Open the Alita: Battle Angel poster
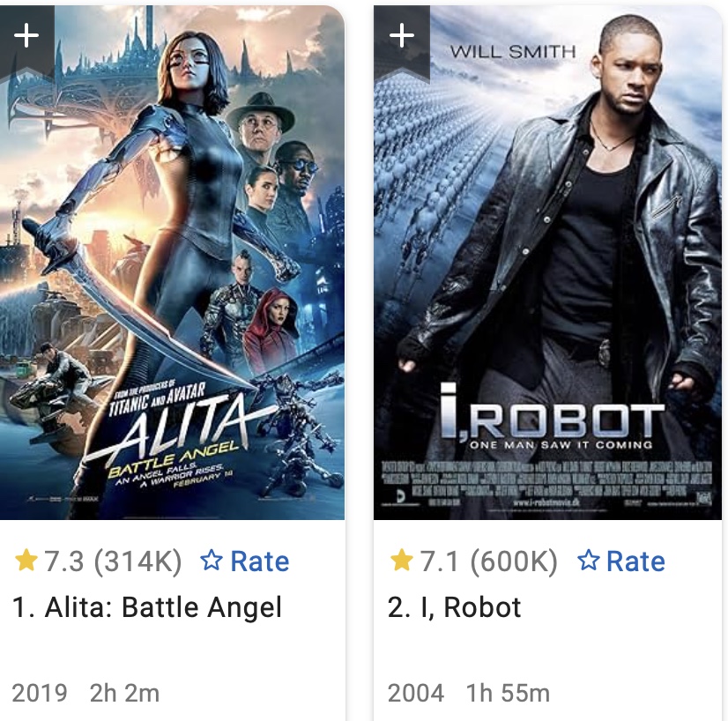728x721 pixels. pos(172,263)
